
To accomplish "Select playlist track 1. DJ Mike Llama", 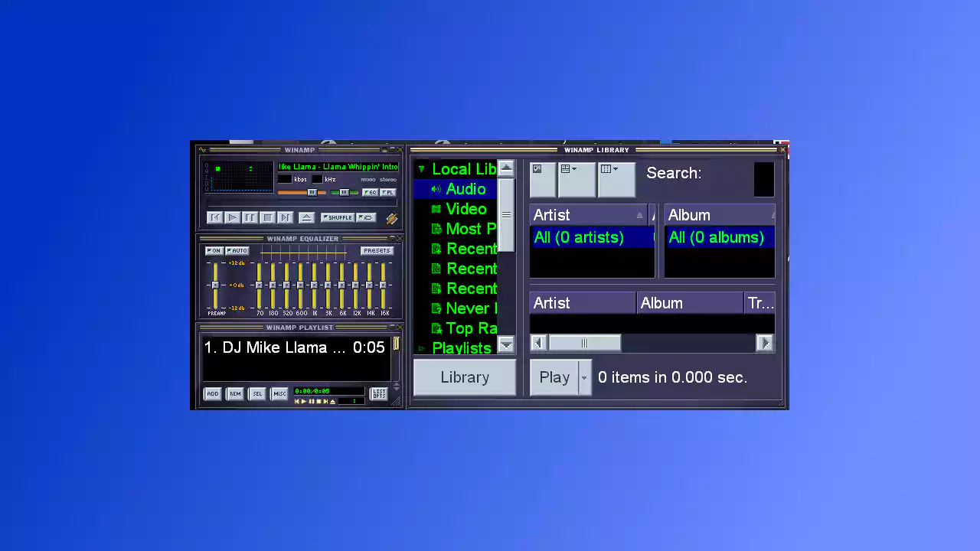I will tap(295, 347).
